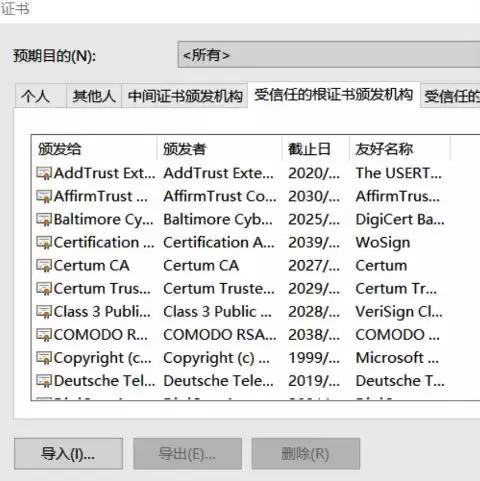Click expiry date cell '2025/...'
480x481 pixels.
(314, 219)
